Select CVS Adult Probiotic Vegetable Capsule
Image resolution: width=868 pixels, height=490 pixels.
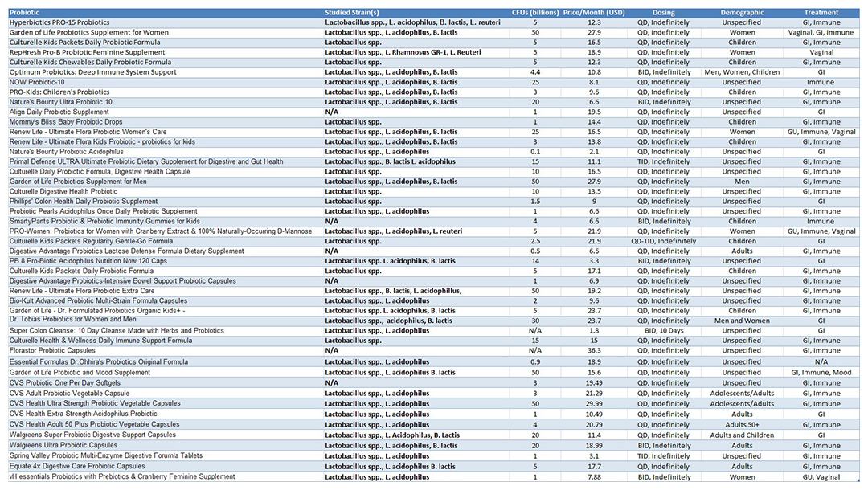pyautogui.click(x=69, y=394)
